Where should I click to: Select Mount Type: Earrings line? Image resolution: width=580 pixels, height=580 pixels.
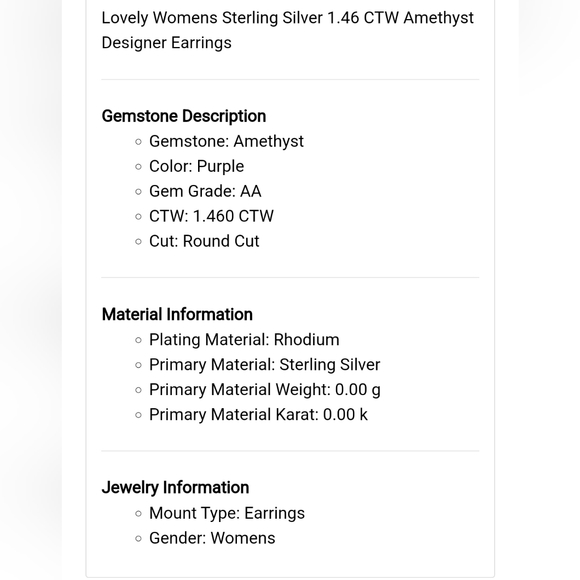tap(227, 513)
